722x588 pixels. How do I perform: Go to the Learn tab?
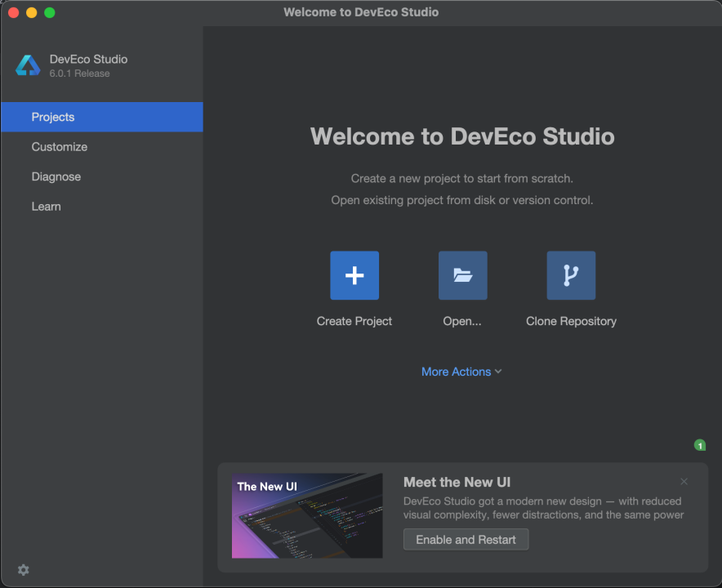102,207
